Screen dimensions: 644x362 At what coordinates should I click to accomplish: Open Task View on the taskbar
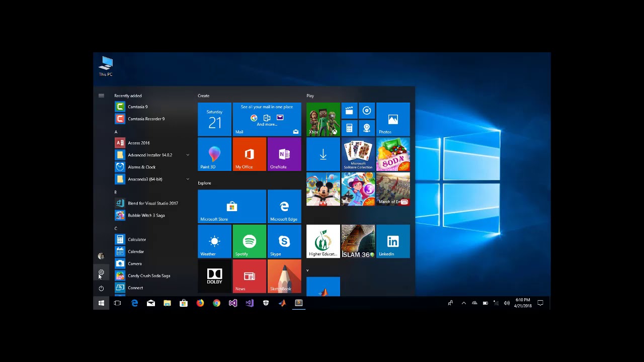pyautogui.click(x=118, y=303)
